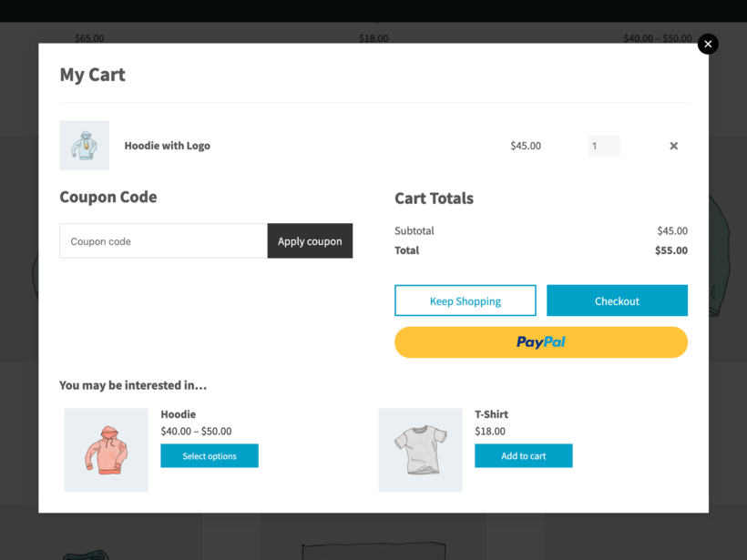
Task: Open the T-Shirt product name link
Action: (x=490, y=413)
